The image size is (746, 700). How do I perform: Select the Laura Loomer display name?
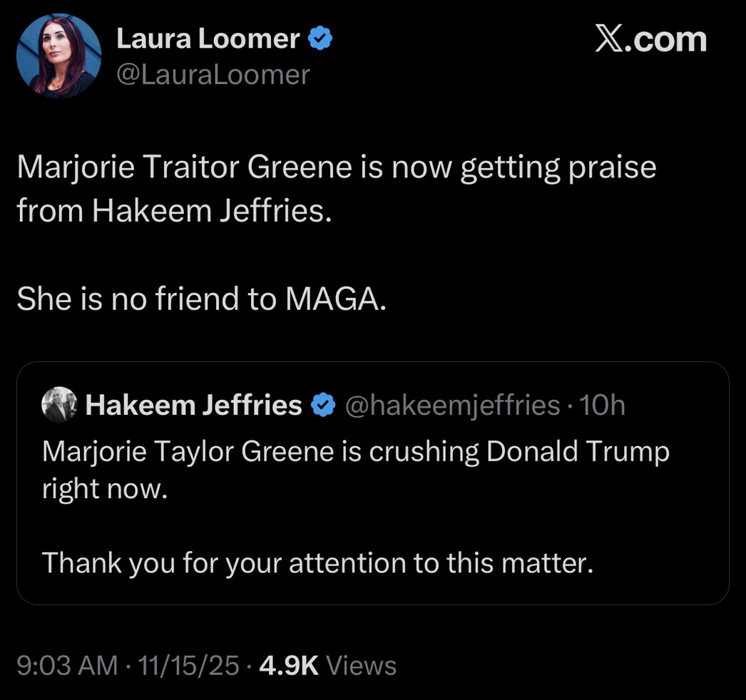208,40
